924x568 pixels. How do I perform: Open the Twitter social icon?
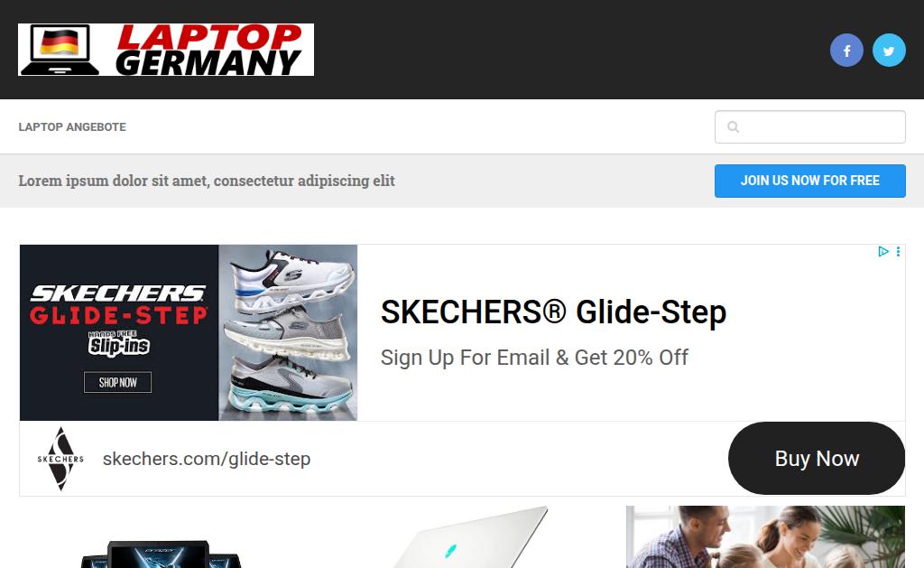click(x=889, y=51)
